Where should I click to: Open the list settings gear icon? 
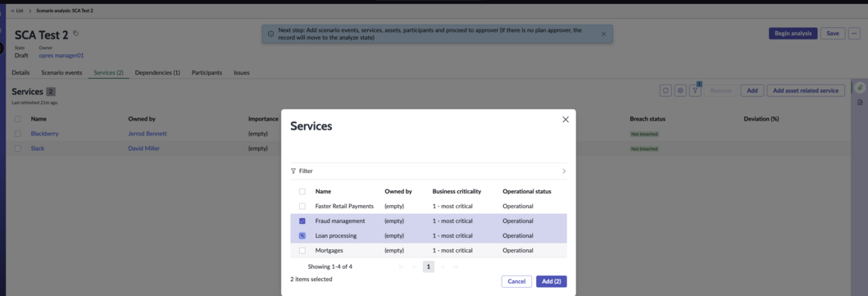click(681, 90)
